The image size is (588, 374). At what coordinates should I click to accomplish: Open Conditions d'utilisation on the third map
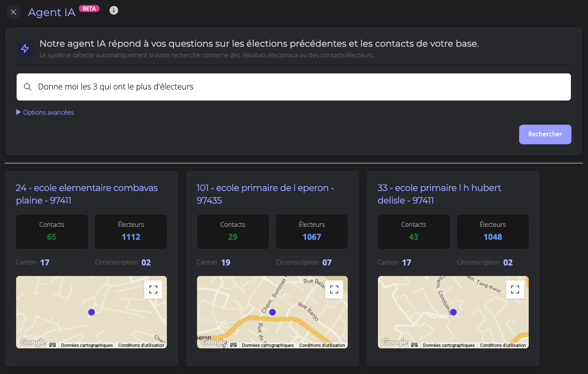click(x=503, y=345)
